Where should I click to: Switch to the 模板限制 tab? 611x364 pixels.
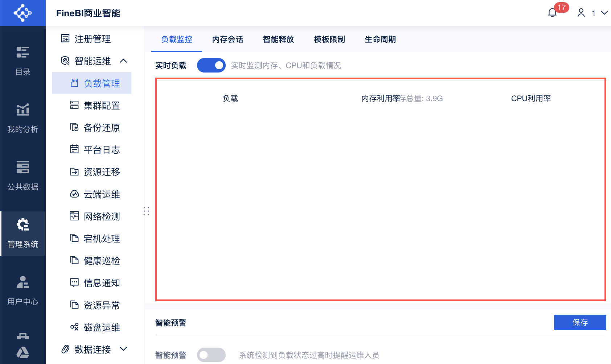click(329, 39)
